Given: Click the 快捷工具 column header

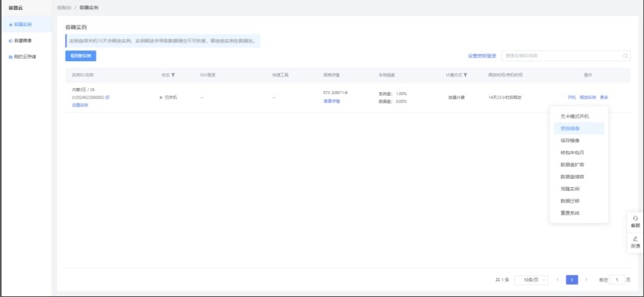Looking at the screenshot, I should [281, 75].
